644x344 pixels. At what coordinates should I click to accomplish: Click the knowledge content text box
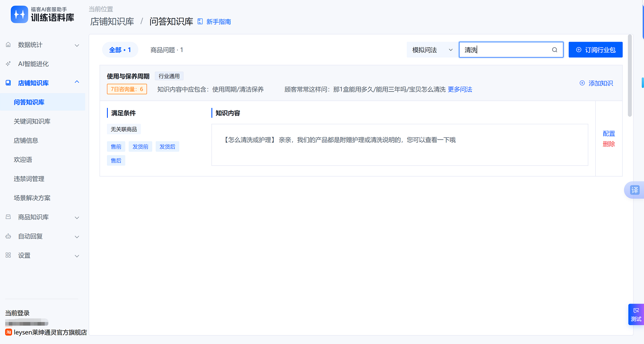point(400,145)
